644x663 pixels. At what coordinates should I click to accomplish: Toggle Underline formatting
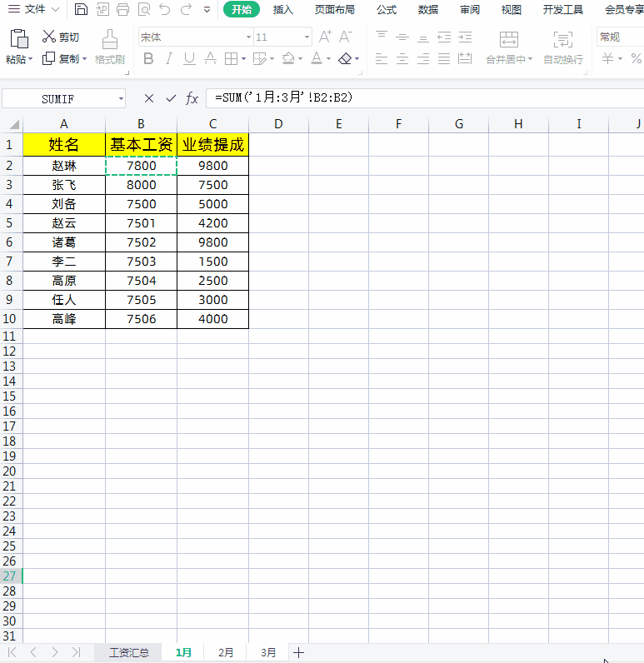[x=189, y=59]
